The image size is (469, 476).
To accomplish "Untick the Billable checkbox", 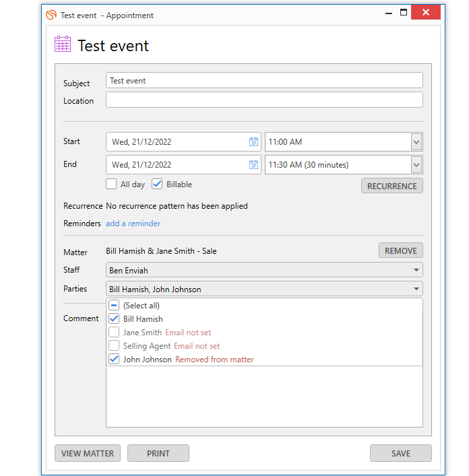I will click(x=157, y=184).
